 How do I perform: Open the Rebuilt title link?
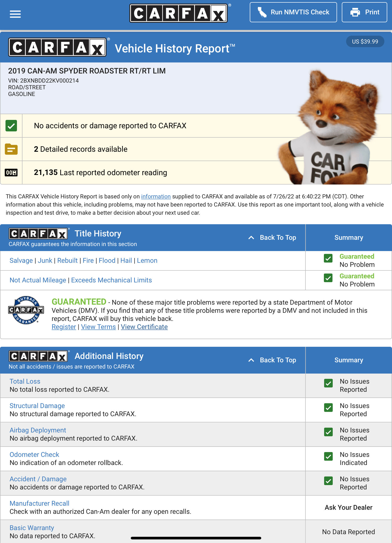[x=67, y=260]
